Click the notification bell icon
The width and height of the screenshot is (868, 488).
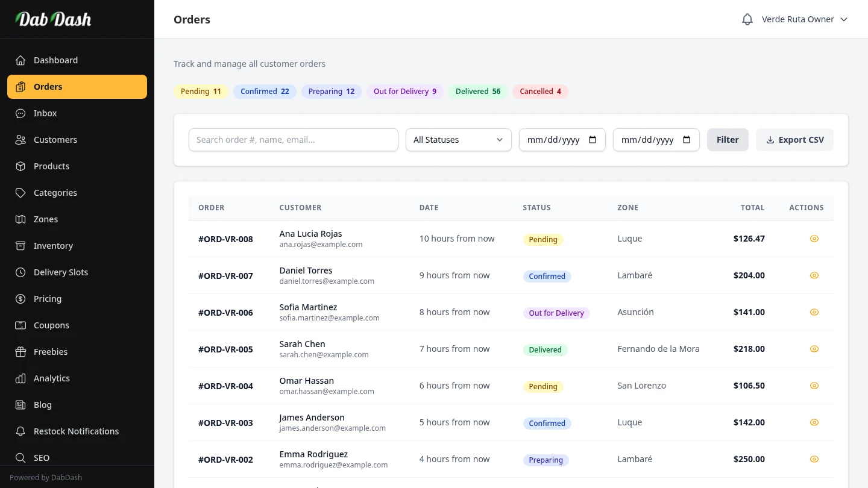(747, 19)
